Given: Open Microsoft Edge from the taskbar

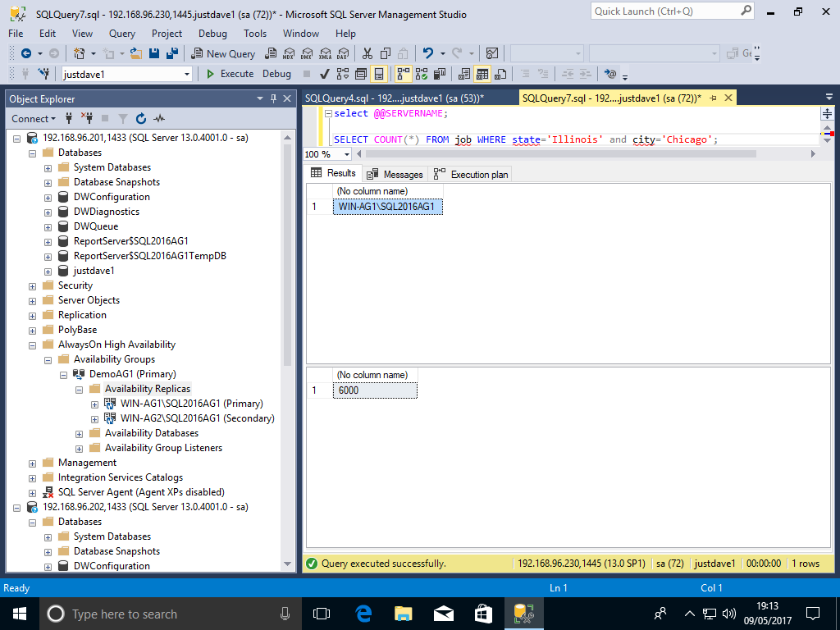Looking at the screenshot, I should click(x=363, y=613).
